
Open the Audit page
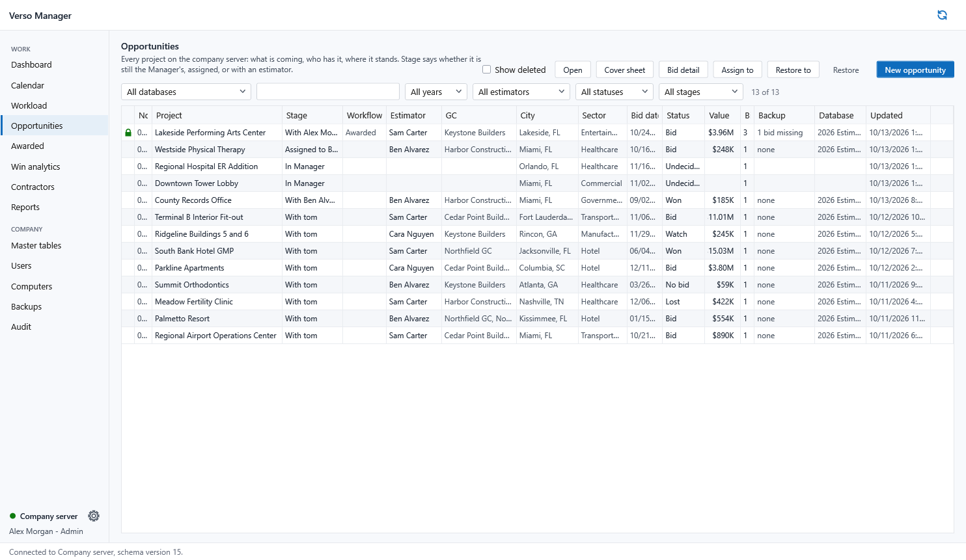pos(55,327)
